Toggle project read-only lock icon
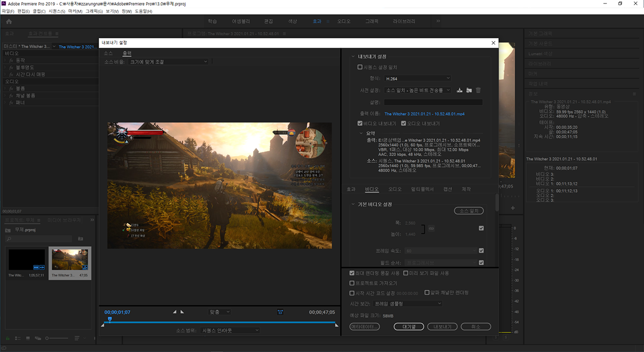This screenshot has width=644, height=352. [7, 338]
